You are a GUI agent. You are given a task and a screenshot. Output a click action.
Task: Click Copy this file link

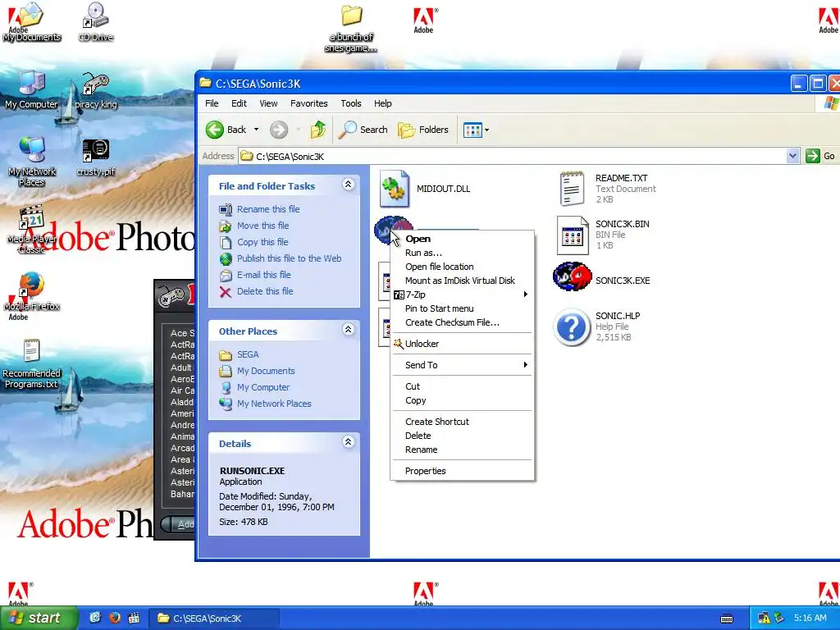(x=262, y=242)
